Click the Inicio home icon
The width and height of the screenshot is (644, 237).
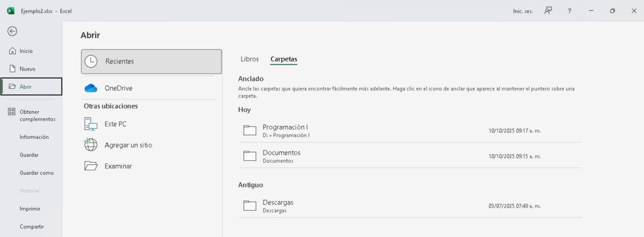(x=13, y=51)
